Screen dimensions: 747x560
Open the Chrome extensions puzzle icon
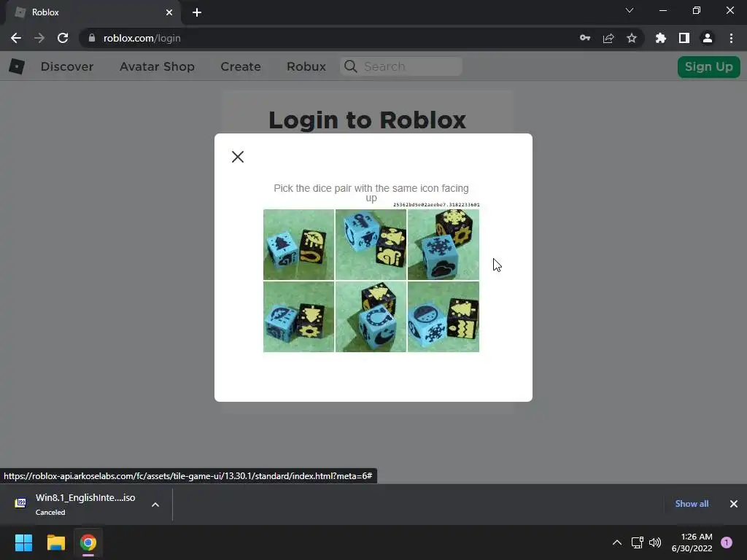[661, 38]
